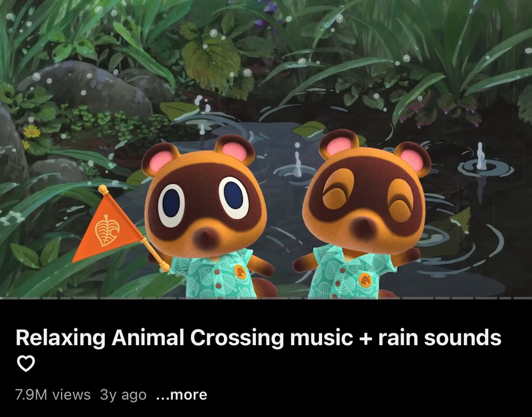Click the video title text

(x=258, y=338)
